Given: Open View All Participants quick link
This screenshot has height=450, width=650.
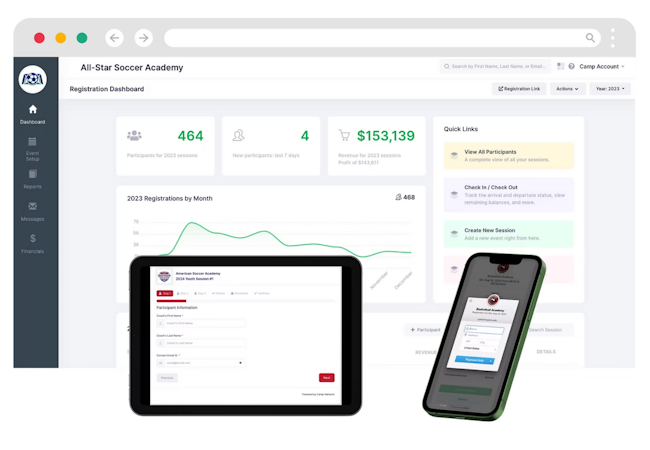Looking at the screenshot, I should (x=509, y=155).
